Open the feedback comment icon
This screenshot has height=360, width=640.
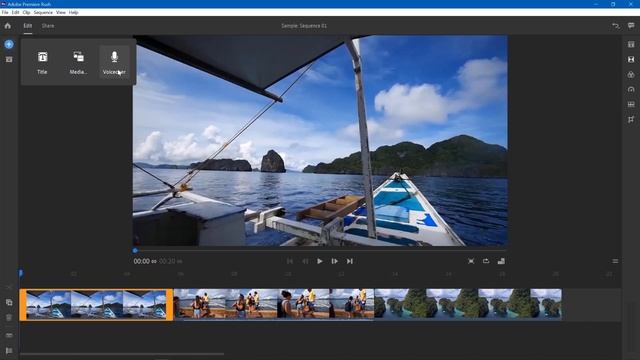(x=631, y=26)
